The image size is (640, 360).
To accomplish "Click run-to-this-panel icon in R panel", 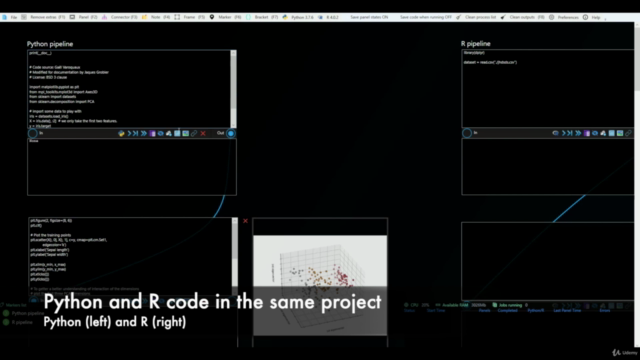I will [x=570, y=133].
